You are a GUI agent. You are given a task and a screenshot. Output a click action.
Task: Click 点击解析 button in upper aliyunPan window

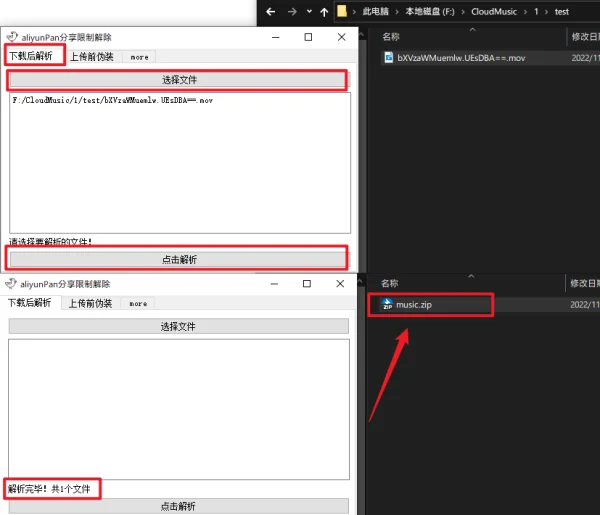(179, 259)
